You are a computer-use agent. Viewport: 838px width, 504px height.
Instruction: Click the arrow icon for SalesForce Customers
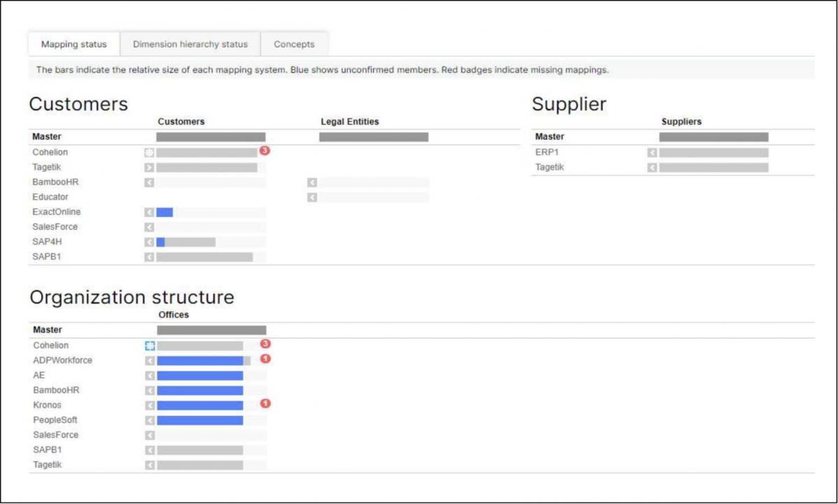149,227
